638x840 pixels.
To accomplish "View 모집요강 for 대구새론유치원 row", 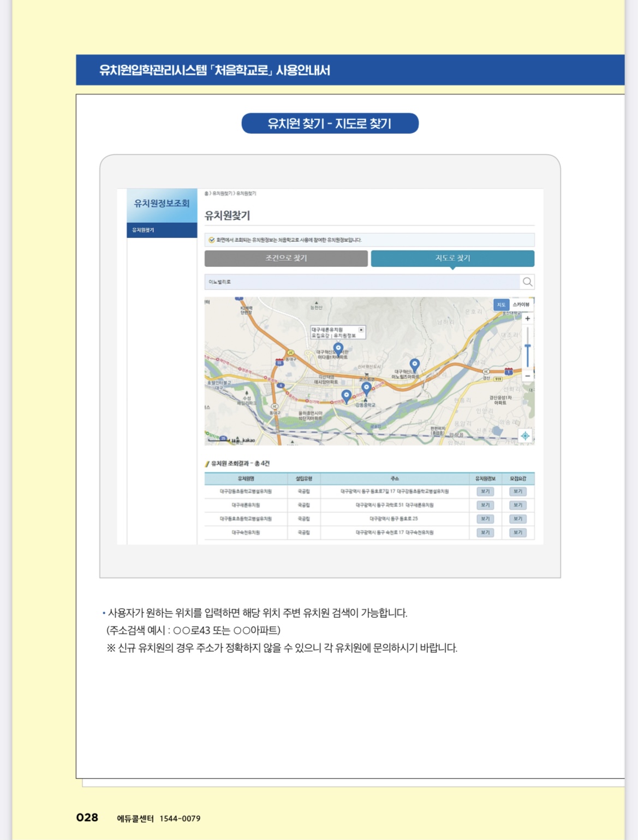I will (518, 505).
